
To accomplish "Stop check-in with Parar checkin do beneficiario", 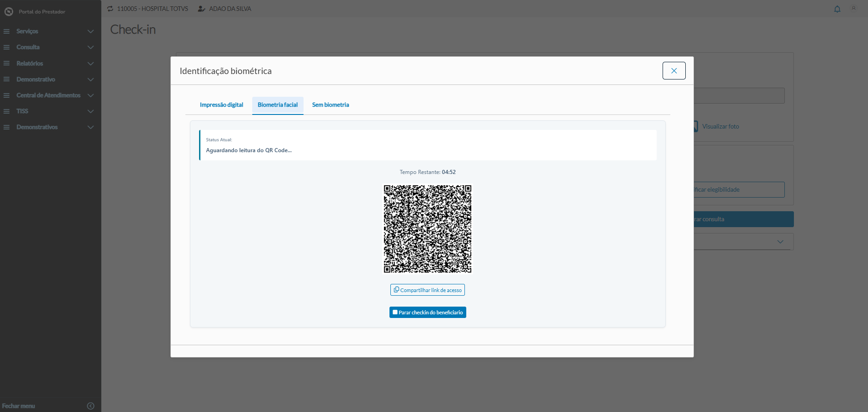I will pyautogui.click(x=428, y=313).
